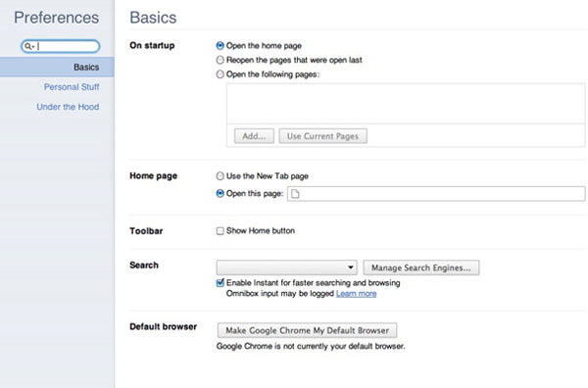Go to Under the Hood section

[x=68, y=107]
